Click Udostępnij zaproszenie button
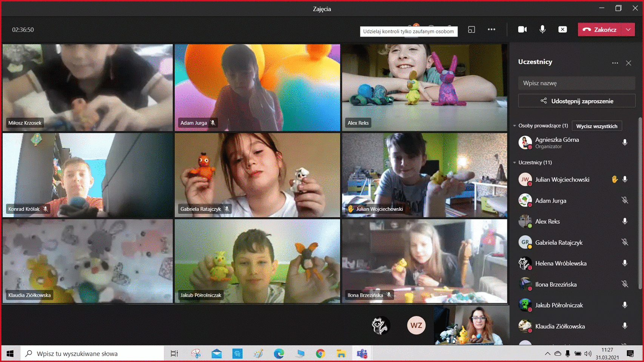Screen dimensions: 644x362 pos(576,101)
